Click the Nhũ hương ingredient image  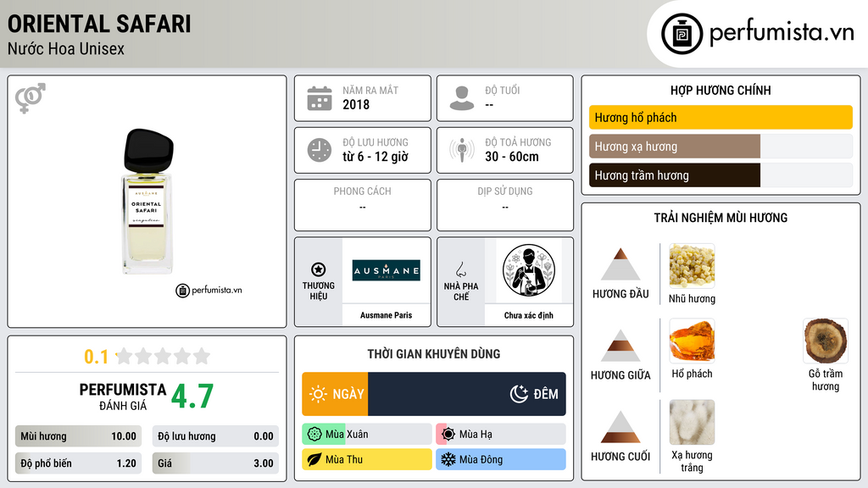(x=692, y=266)
